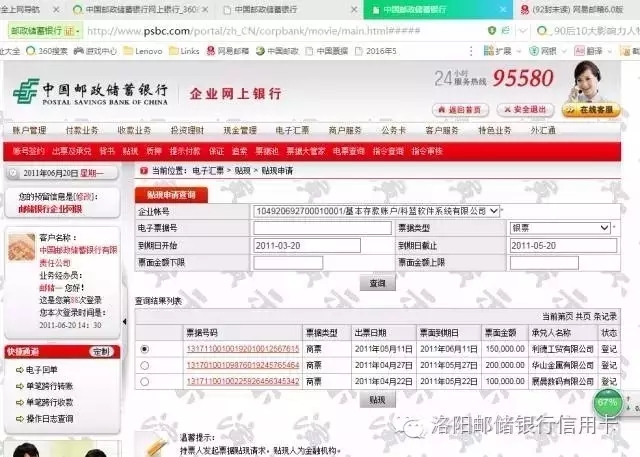
Task: Open the 360搜索 bookmark icon
Action: (31, 51)
